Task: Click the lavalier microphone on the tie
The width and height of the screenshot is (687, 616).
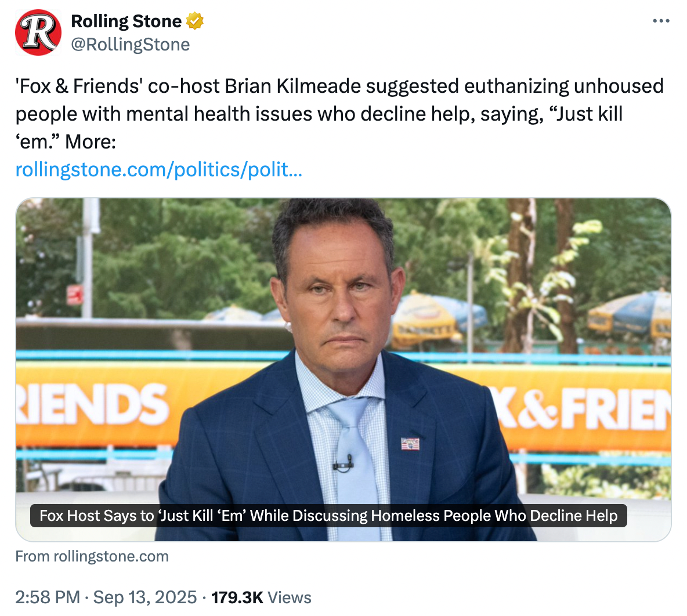Action: 342,464
